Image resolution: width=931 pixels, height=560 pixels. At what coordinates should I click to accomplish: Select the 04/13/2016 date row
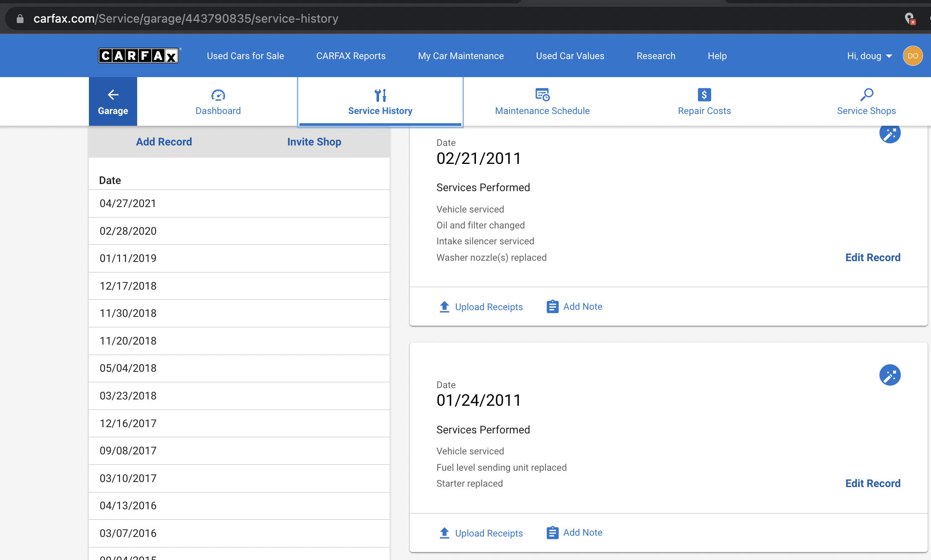click(x=239, y=506)
